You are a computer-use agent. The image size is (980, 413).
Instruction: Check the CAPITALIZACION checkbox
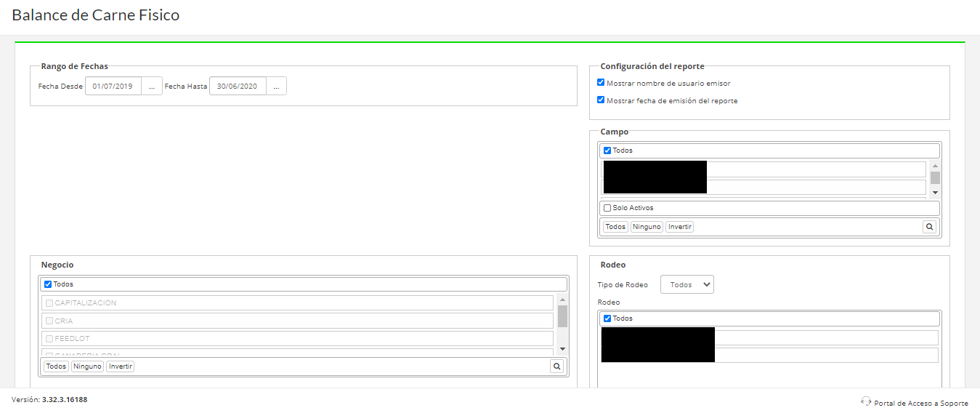coord(49,303)
